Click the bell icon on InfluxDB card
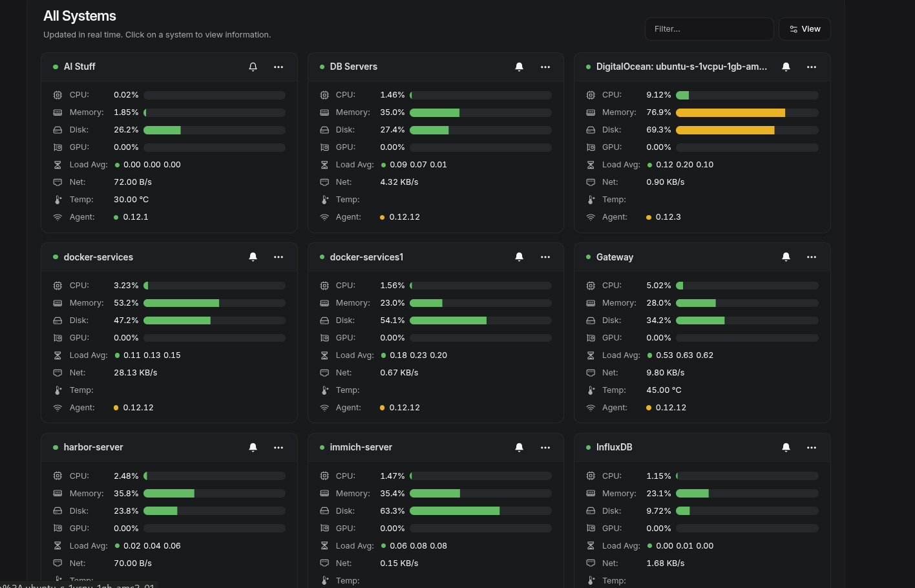 [x=786, y=447]
